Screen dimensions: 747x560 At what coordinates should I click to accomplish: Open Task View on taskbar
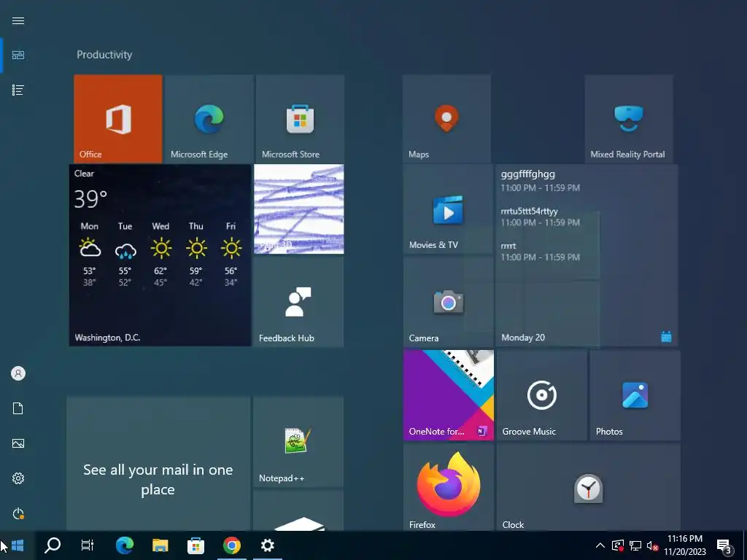[x=88, y=545]
